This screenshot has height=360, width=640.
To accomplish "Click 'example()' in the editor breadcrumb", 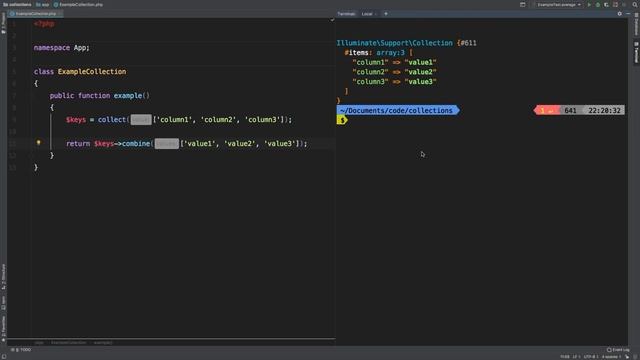I will tap(103, 342).
